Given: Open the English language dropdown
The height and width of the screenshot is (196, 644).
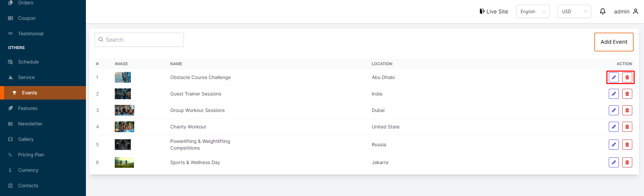Looking at the screenshot, I should (x=533, y=11).
